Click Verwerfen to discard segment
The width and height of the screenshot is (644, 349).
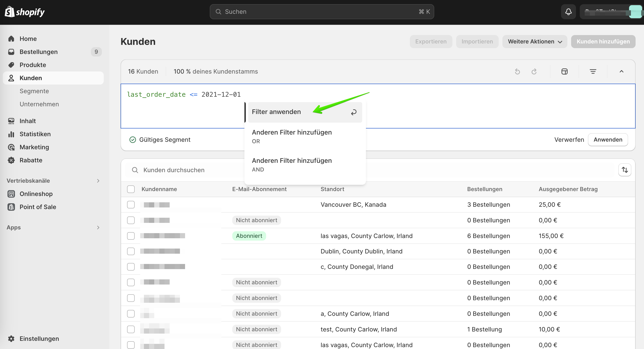point(569,140)
